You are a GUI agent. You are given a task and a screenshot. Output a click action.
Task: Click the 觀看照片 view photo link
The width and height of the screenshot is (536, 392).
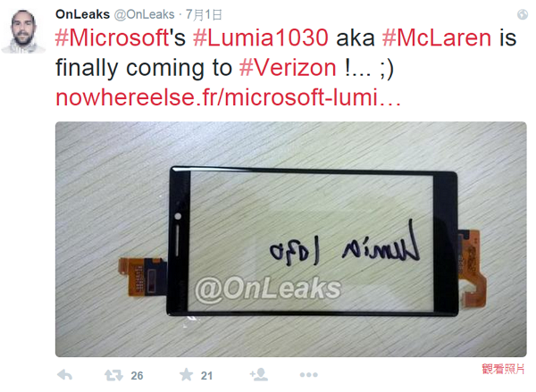pyautogui.click(x=503, y=369)
